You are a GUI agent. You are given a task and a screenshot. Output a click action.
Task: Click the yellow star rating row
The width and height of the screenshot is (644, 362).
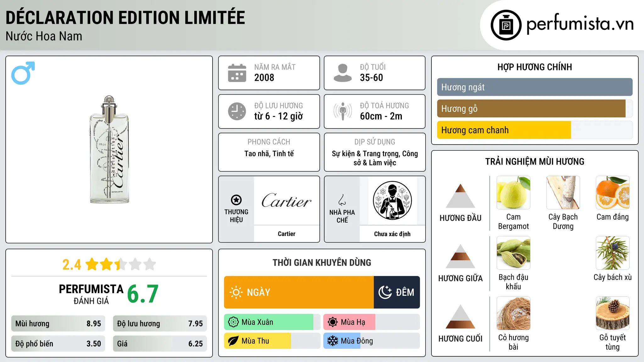point(121,264)
